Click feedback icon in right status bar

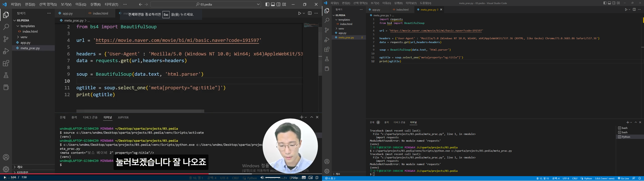click(x=634, y=178)
